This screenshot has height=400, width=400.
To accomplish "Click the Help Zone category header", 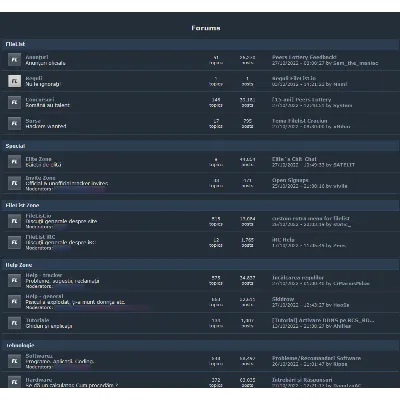I will [200, 265].
